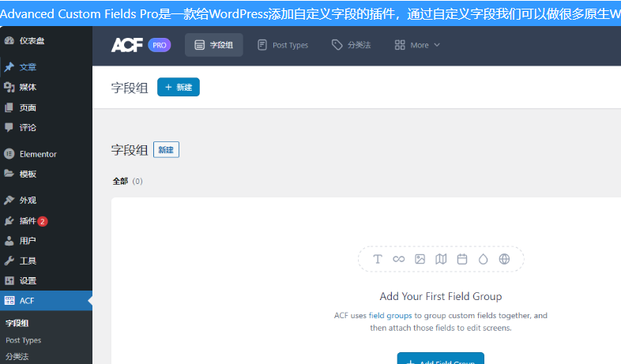The image size is (621, 364).
Task: Click the Add Field Group button
Action: click(x=440, y=358)
